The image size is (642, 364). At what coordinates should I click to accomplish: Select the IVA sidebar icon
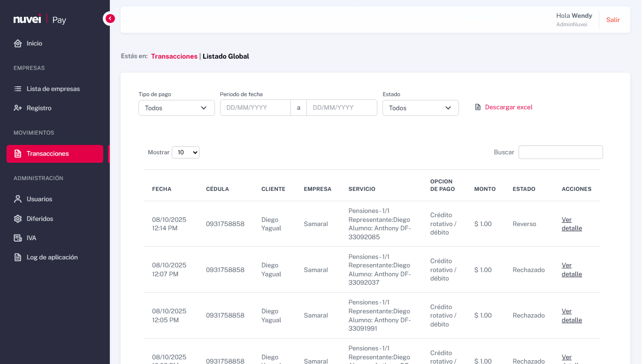pyautogui.click(x=17, y=238)
